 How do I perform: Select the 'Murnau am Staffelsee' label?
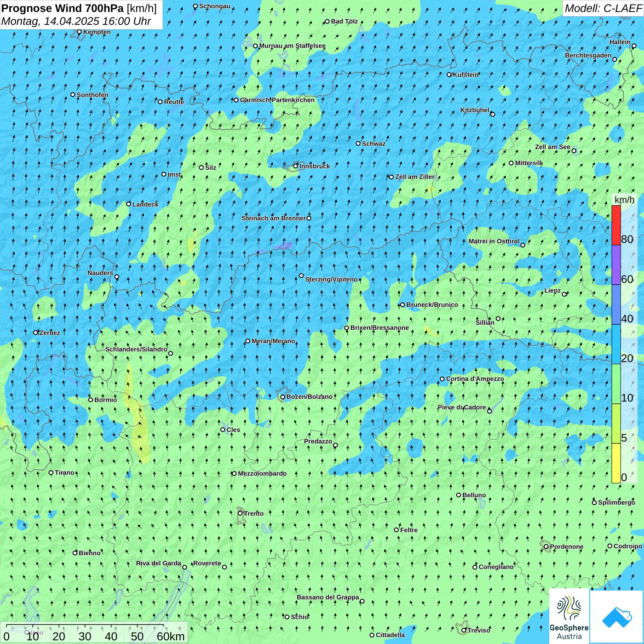tap(293, 46)
